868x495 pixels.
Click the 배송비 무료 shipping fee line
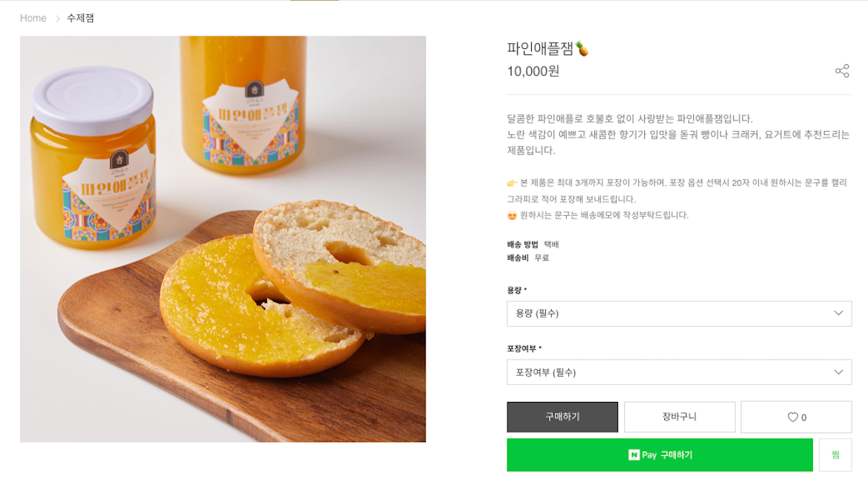tap(528, 258)
